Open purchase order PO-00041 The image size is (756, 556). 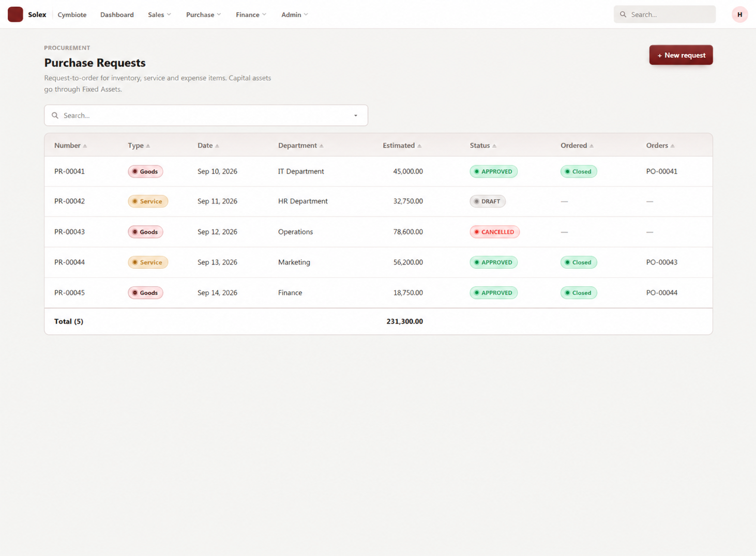(661, 172)
